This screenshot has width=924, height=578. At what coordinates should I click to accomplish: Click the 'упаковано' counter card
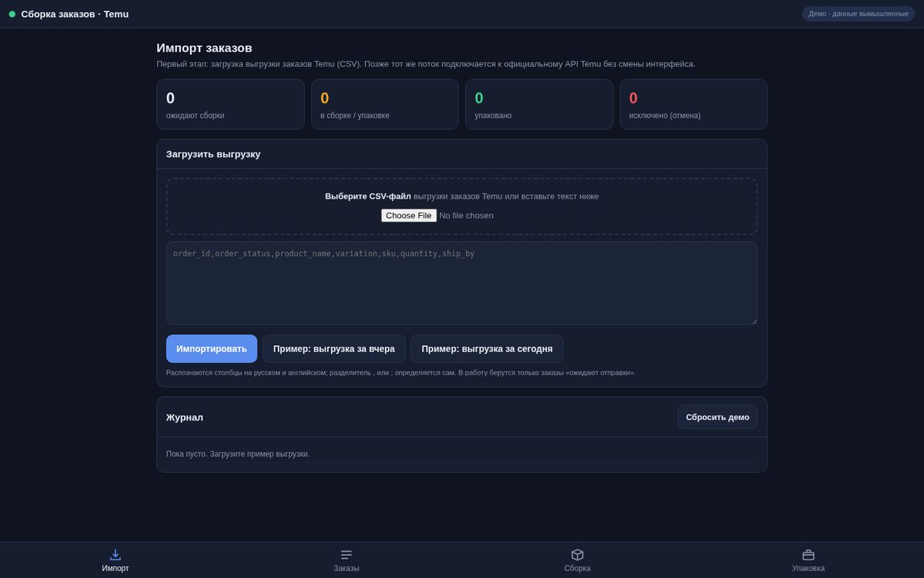point(539,104)
